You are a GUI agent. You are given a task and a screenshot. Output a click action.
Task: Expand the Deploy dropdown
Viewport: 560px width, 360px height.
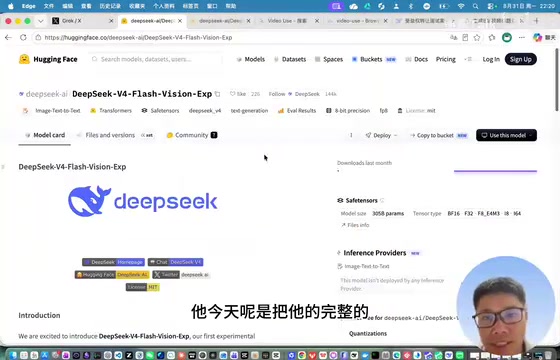point(381,135)
